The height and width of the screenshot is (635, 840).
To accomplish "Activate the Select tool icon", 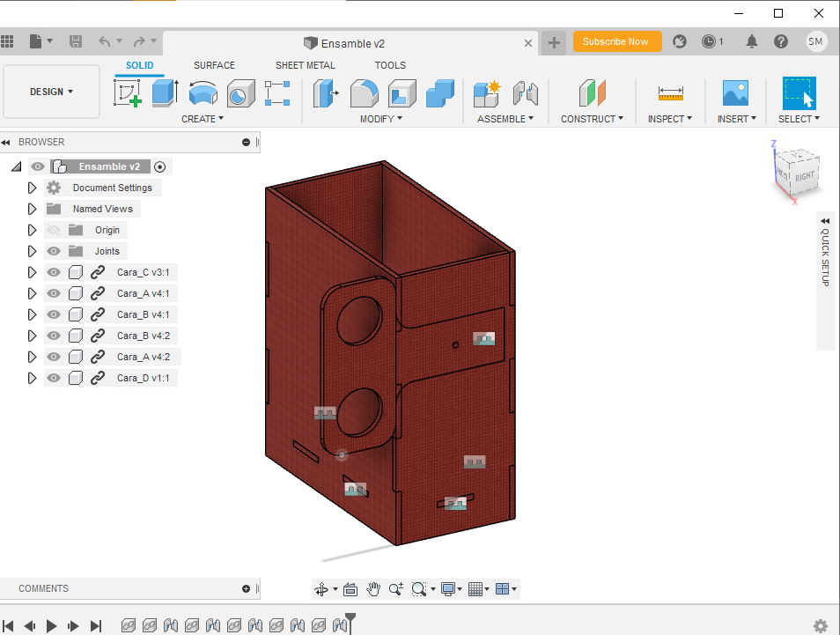I will [x=799, y=93].
